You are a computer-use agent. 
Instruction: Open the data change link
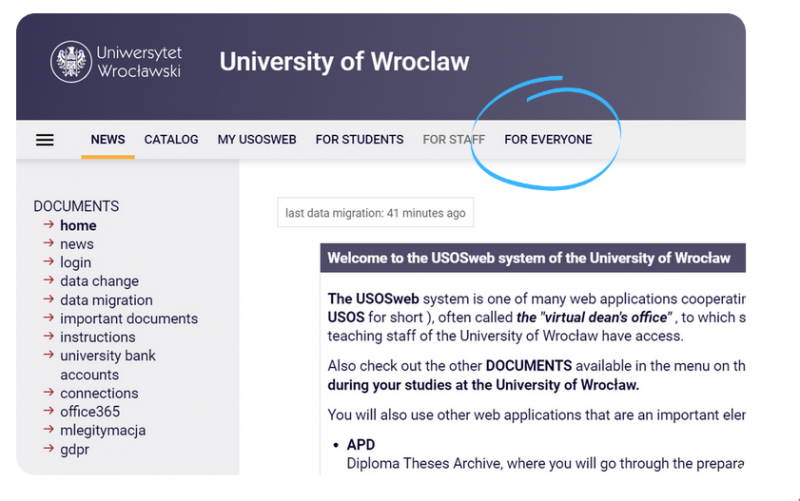coord(99,282)
